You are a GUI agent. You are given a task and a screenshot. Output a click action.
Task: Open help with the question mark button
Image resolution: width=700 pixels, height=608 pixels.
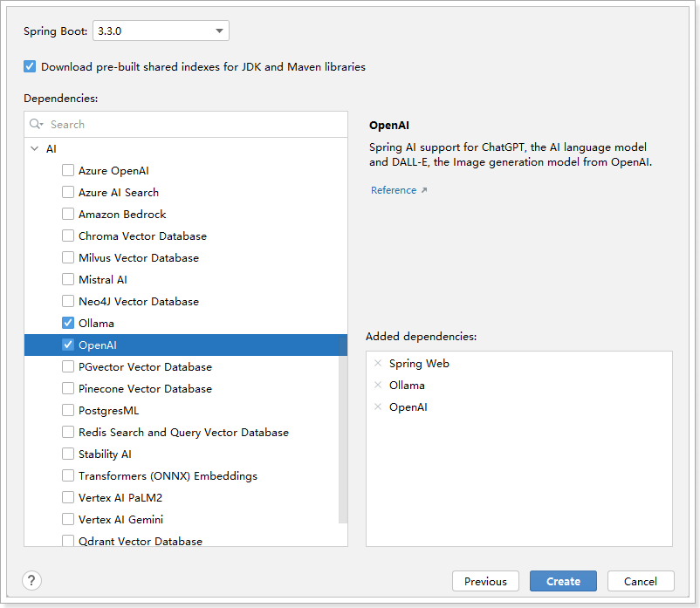tap(31, 581)
